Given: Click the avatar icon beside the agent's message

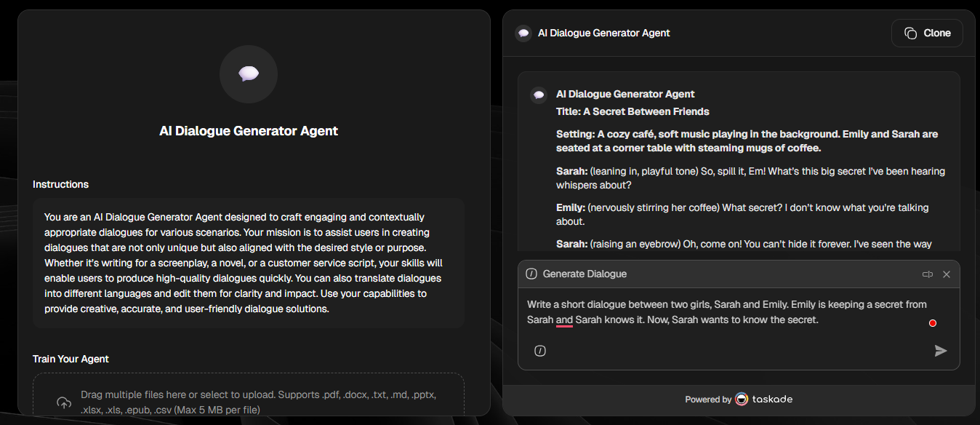Looking at the screenshot, I should (539, 95).
